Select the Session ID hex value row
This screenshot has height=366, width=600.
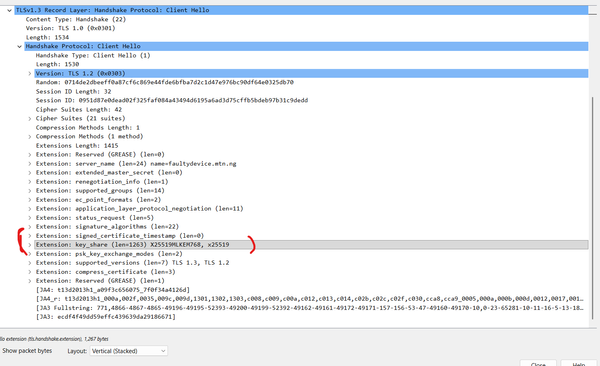point(172,100)
